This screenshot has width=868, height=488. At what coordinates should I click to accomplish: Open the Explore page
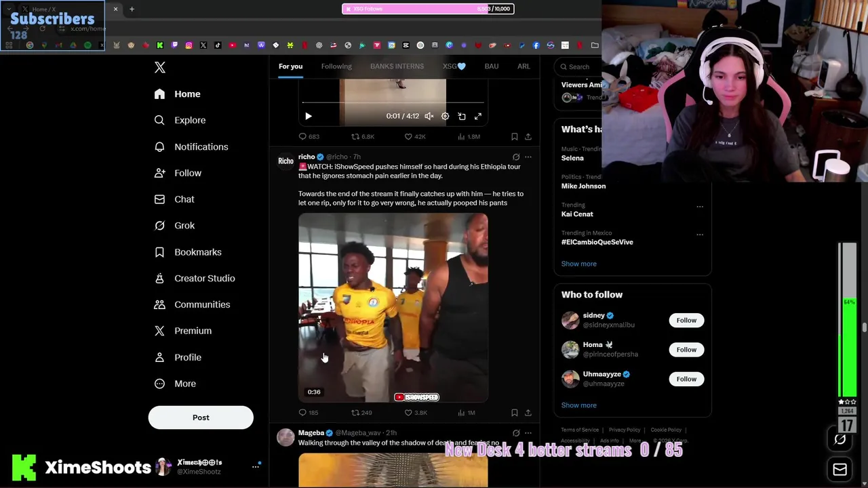click(180, 120)
